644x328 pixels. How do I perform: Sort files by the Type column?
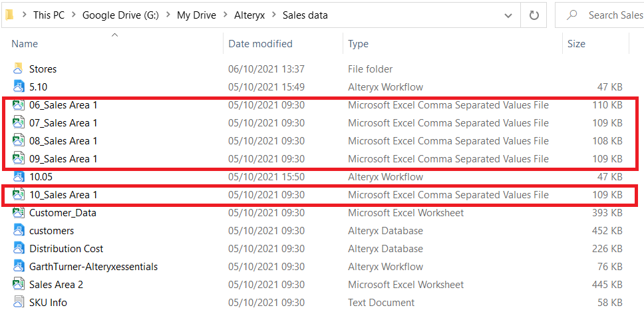pyautogui.click(x=358, y=44)
